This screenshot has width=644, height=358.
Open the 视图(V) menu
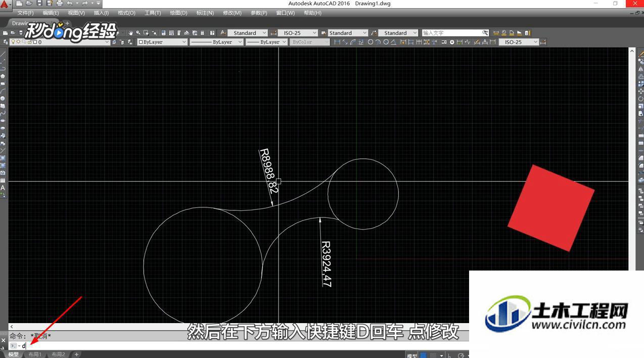point(76,13)
